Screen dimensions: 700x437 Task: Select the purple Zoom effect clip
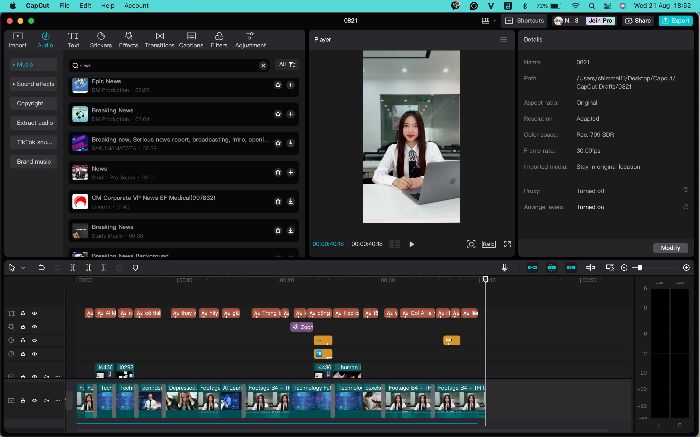302,327
